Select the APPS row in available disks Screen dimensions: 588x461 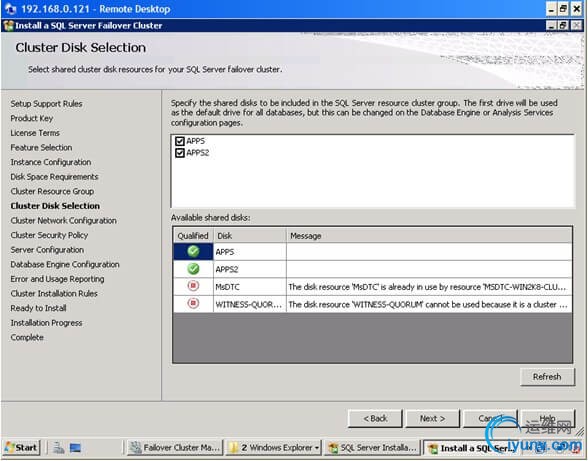point(373,252)
